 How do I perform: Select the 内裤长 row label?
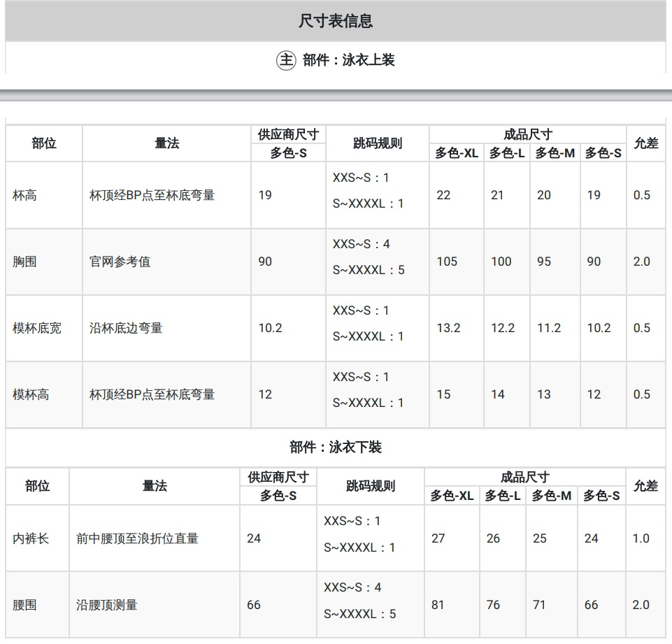[x=31, y=538]
